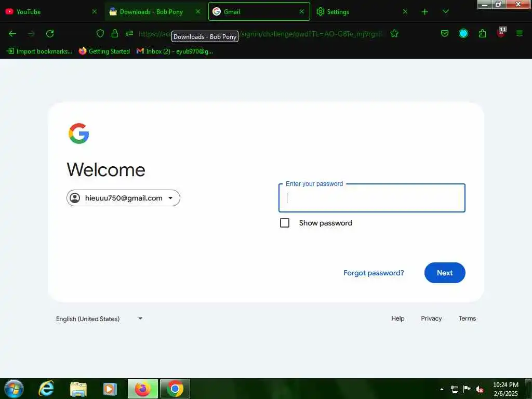Open the Terms link
532x399 pixels.
click(x=467, y=318)
